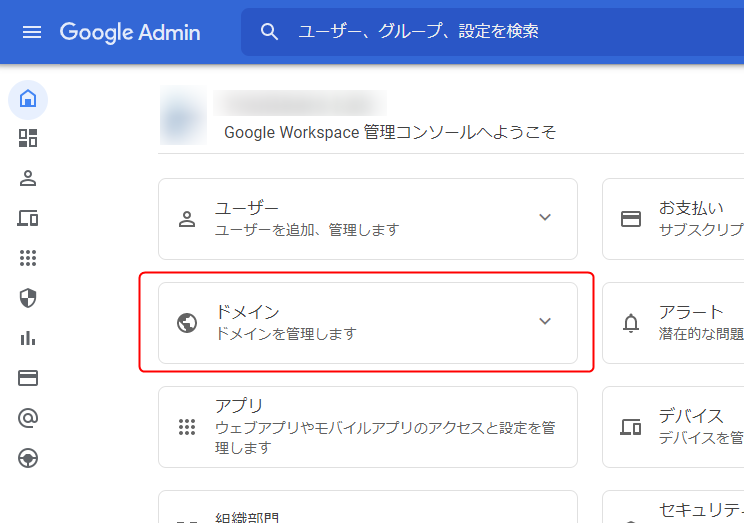Viewport: 744px width, 523px height.
Task: Click the ドメインを管理します description
Action: coord(286,334)
